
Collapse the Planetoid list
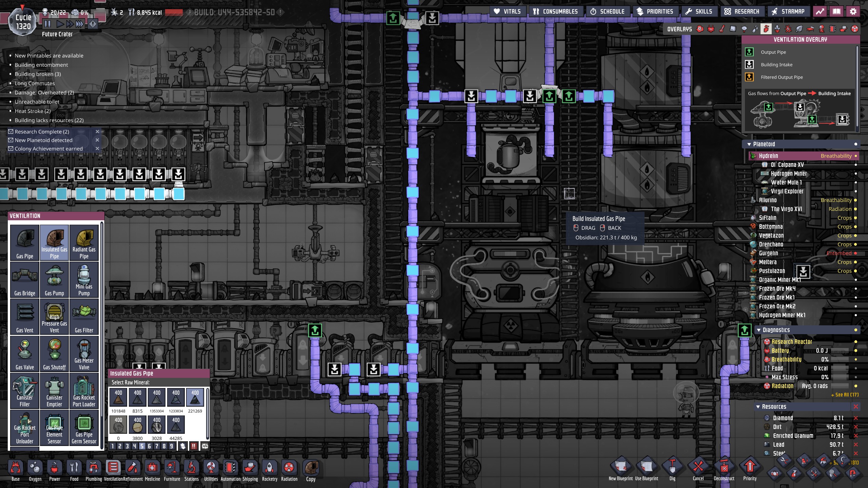749,144
